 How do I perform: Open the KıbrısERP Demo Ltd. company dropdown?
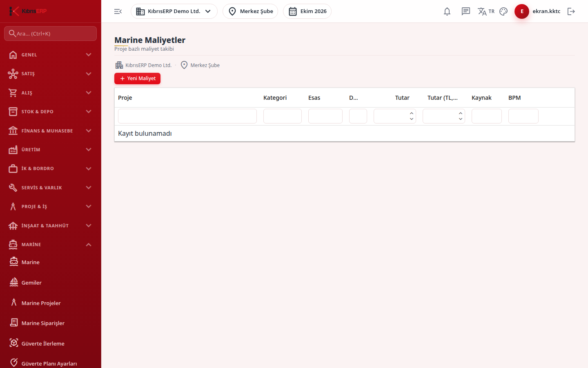[x=174, y=11]
